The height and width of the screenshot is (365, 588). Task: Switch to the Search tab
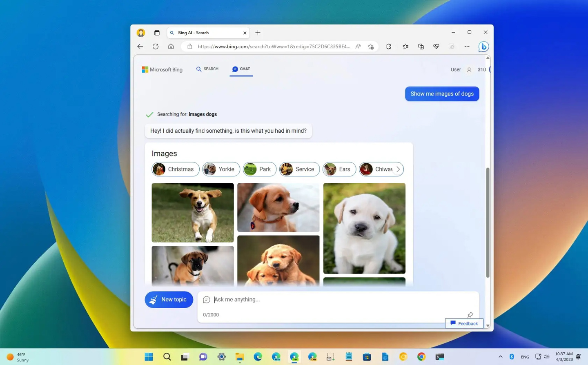207,69
